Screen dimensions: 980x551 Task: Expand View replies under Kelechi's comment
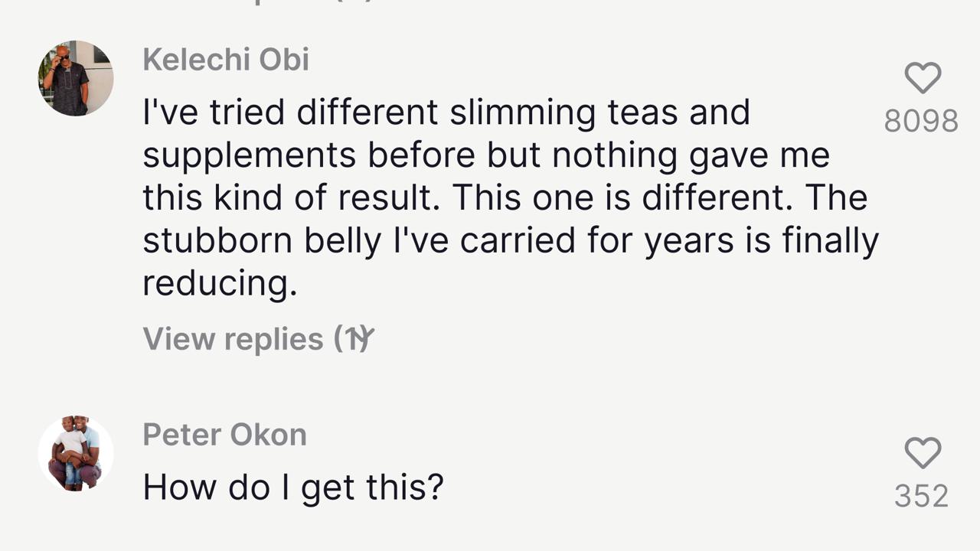pyautogui.click(x=258, y=339)
